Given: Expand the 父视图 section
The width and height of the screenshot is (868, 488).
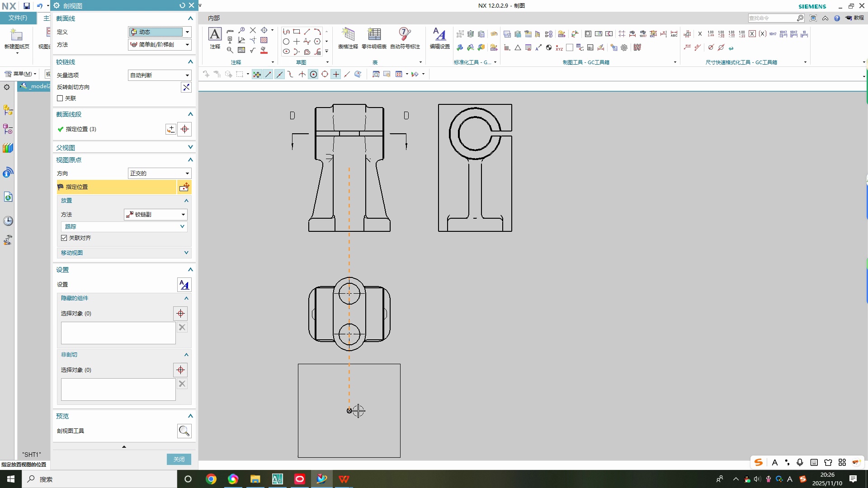Looking at the screenshot, I should tap(124, 148).
